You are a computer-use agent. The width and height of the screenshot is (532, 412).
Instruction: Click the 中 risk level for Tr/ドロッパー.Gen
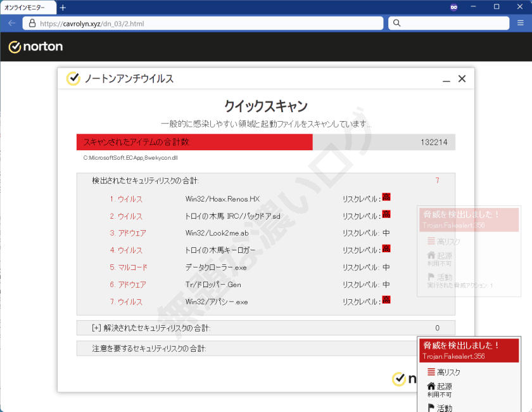(386, 285)
